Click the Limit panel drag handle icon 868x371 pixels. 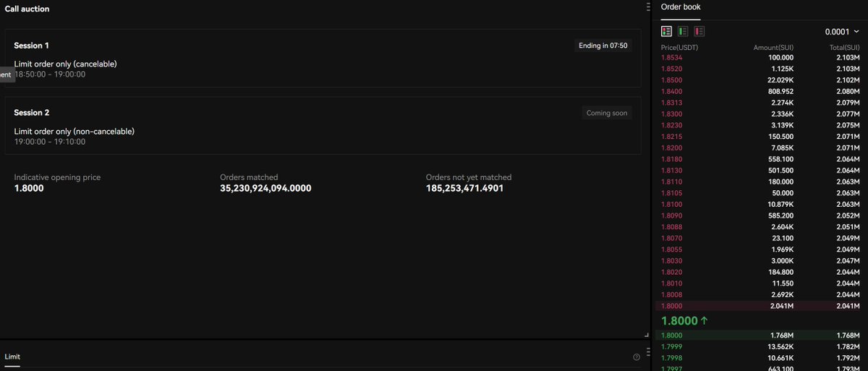pyautogui.click(x=649, y=352)
